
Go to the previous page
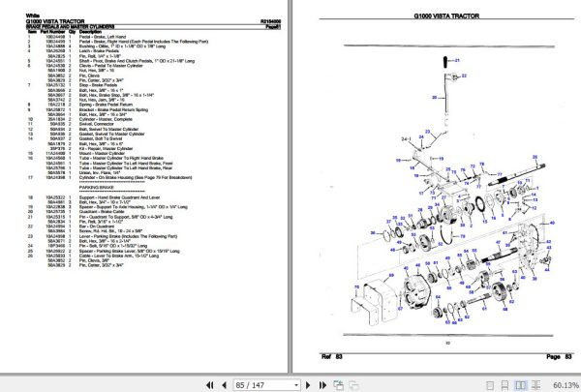pyautogui.click(x=224, y=385)
